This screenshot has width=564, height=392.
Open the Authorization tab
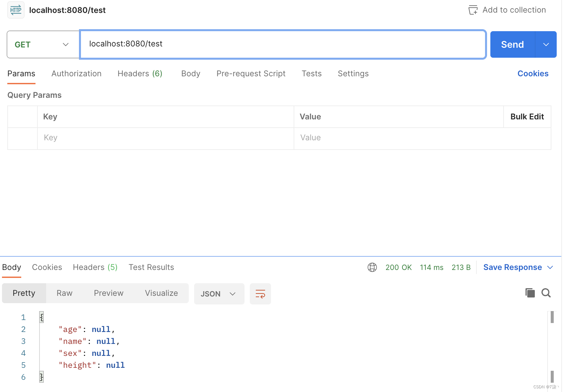click(x=76, y=74)
